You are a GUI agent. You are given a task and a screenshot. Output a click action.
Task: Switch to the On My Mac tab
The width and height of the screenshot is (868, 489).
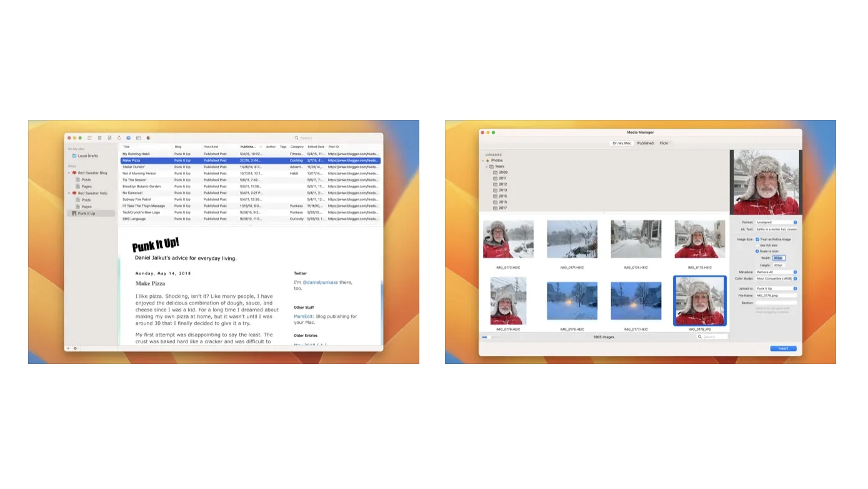[622, 143]
